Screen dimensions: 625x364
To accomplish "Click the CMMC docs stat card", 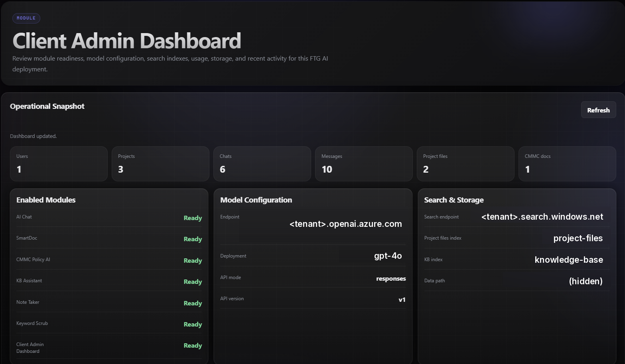I will click(567, 164).
